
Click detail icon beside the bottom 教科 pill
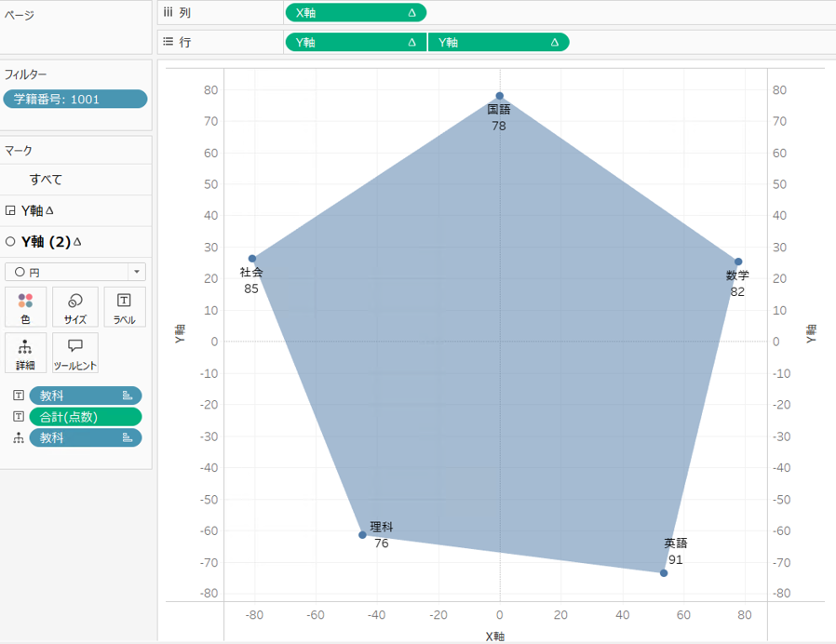point(18,437)
